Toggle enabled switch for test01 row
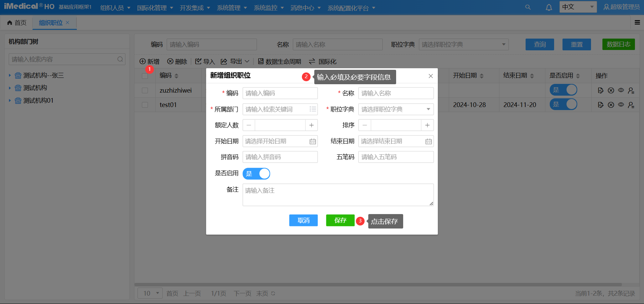The width and height of the screenshot is (644, 304). (563, 105)
